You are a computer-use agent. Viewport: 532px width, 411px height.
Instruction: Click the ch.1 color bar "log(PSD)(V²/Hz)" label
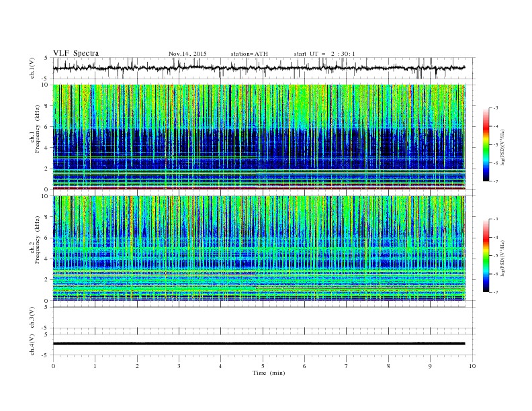pos(502,148)
